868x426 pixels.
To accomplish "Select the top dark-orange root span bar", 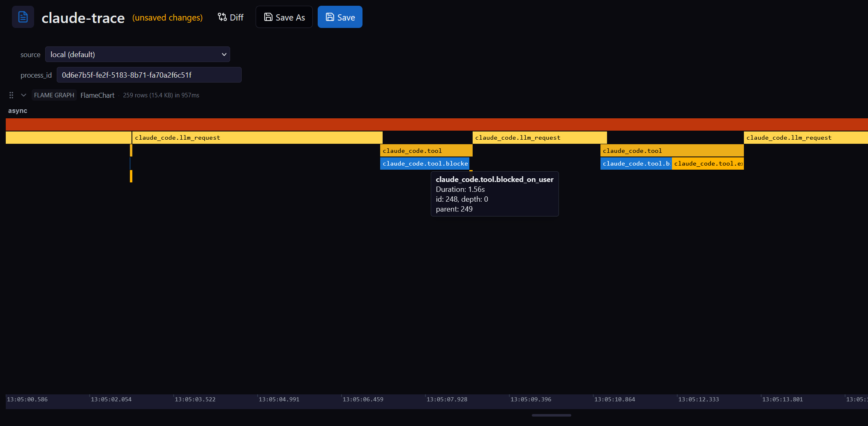I will point(437,124).
